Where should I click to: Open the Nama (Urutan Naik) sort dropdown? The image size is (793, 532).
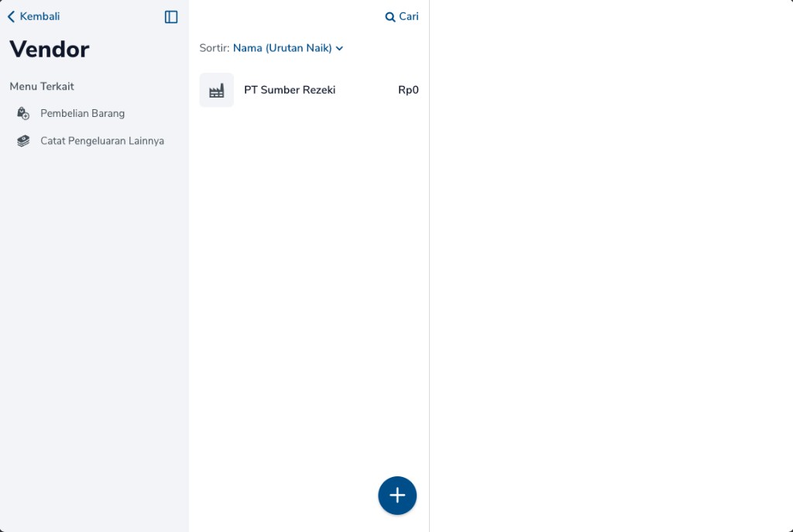pyautogui.click(x=288, y=48)
